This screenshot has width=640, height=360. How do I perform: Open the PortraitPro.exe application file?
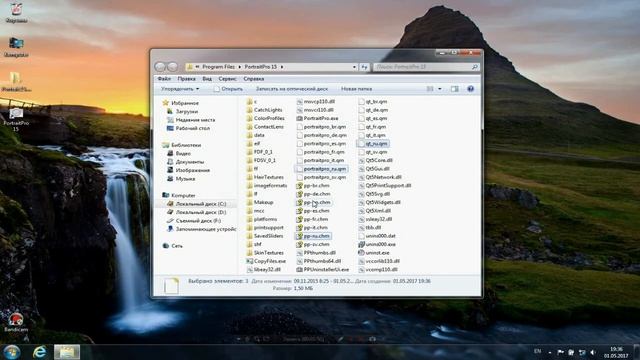(x=317, y=118)
